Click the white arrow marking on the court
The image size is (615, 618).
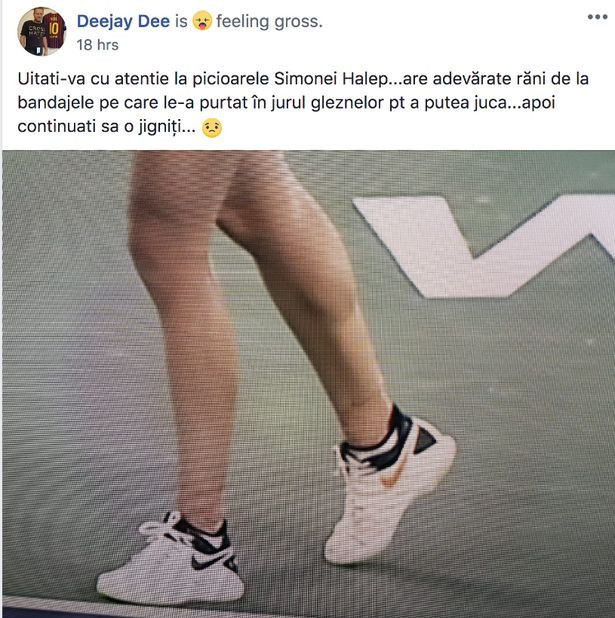484,245
